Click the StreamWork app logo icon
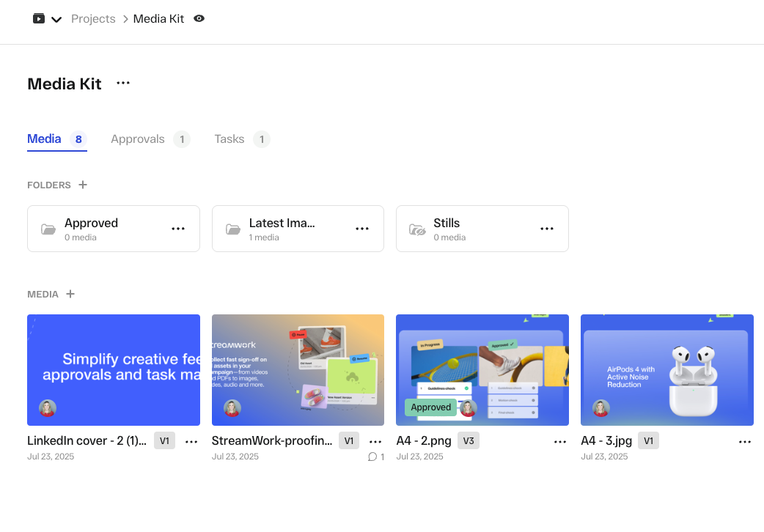Viewport: 764px width, 532px height. click(38, 18)
